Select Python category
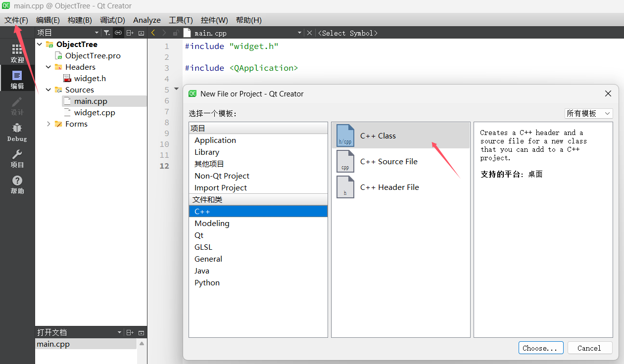Image resolution: width=624 pixels, height=364 pixels. (x=258, y=282)
